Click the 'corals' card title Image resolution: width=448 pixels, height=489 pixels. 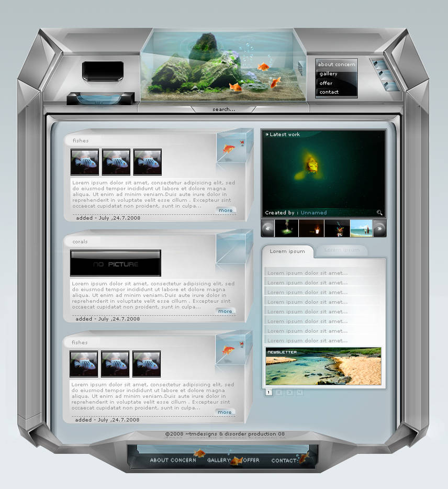point(80,242)
